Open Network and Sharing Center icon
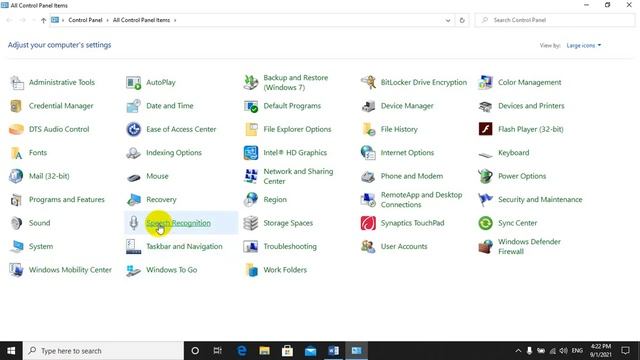The image size is (640, 360). click(x=251, y=176)
